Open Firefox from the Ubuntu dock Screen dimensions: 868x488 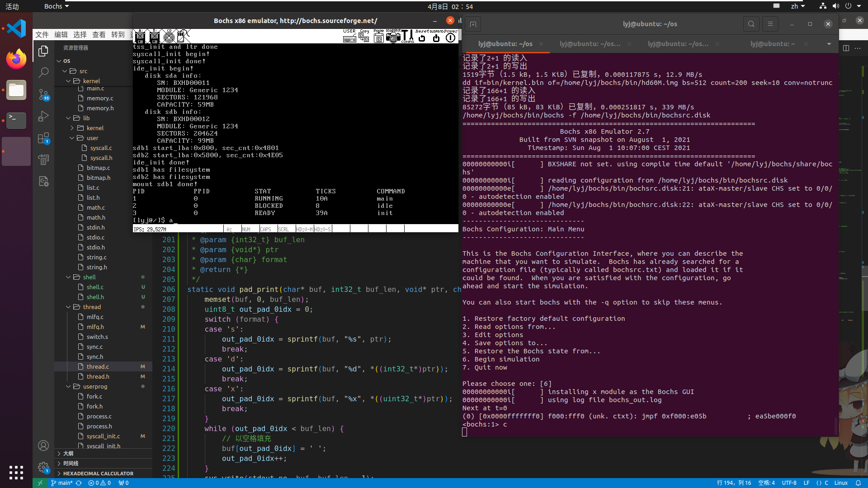[x=16, y=59]
